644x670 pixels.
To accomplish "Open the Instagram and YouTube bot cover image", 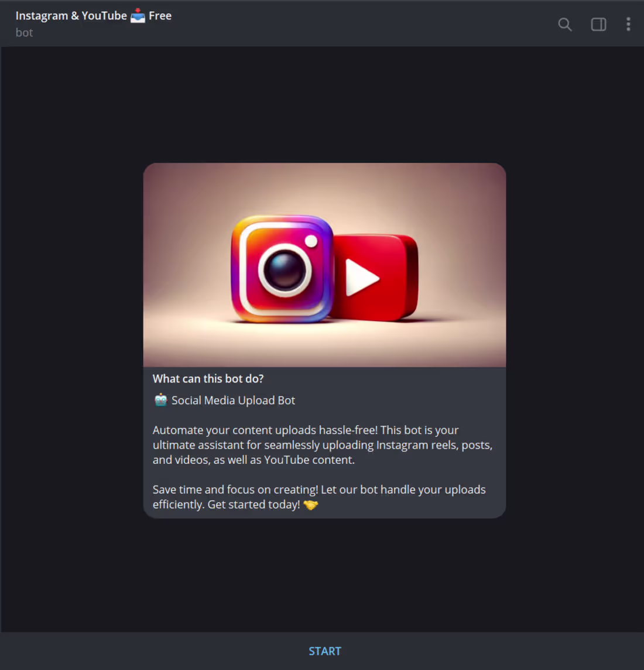I will (324, 264).
